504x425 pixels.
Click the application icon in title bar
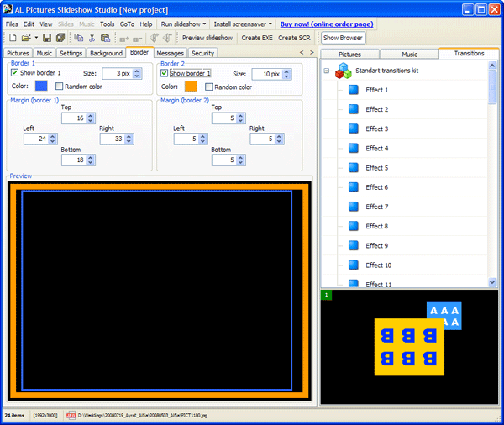coord(8,9)
